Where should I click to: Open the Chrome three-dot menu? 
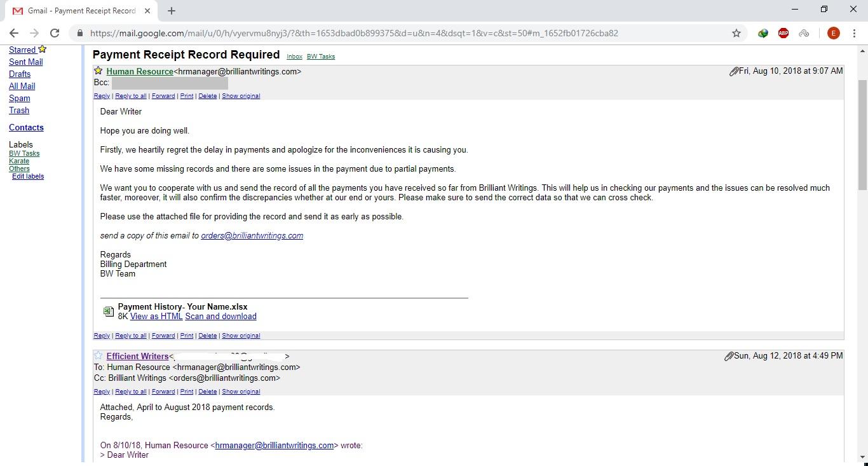(853, 33)
